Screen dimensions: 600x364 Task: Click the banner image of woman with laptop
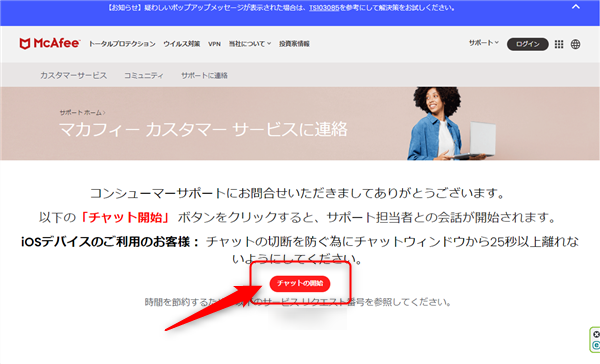[452, 123]
